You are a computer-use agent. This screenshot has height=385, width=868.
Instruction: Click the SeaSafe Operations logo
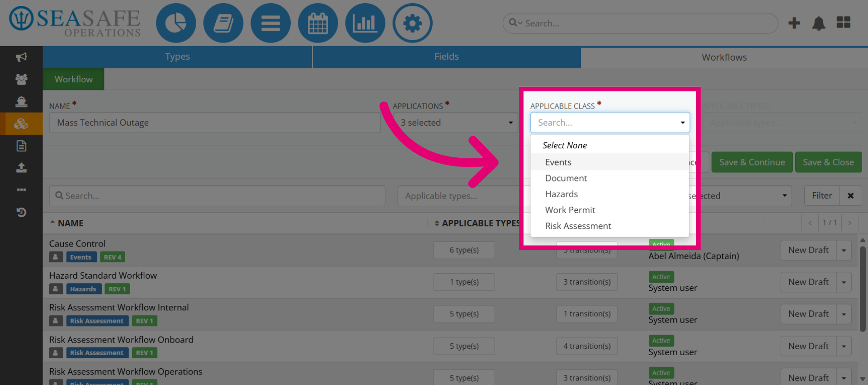click(x=75, y=22)
